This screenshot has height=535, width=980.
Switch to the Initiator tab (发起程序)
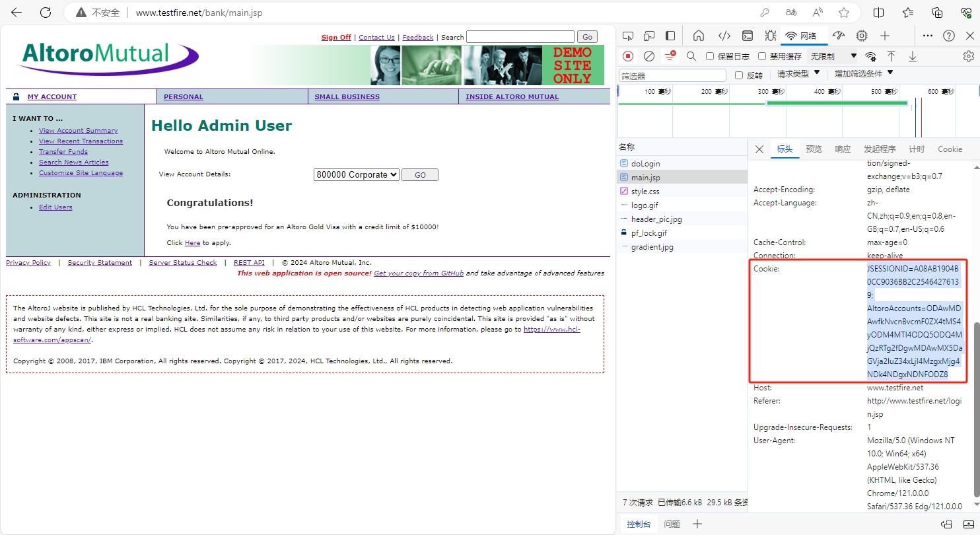pos(880,149)
